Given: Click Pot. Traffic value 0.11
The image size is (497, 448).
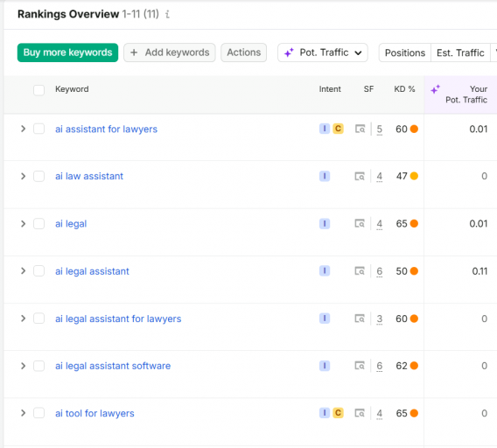Looking at the screenshot, I should coord(479,271).
